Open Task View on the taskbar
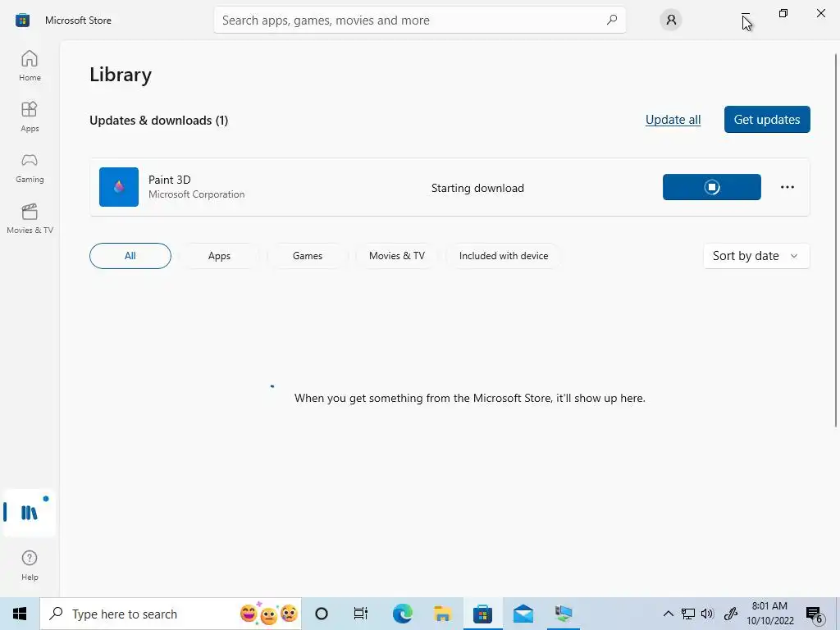840x630 pixels. [361, 614]
